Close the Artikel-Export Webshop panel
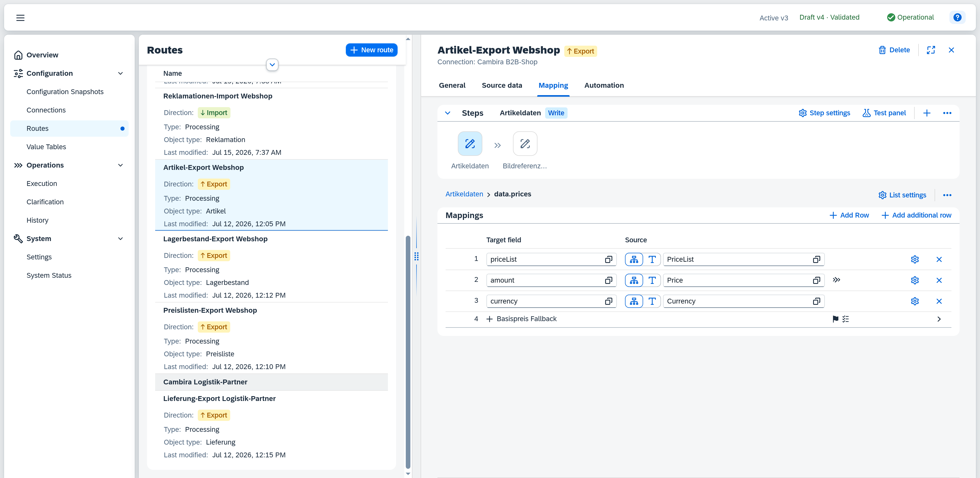 tap(951, 50)
